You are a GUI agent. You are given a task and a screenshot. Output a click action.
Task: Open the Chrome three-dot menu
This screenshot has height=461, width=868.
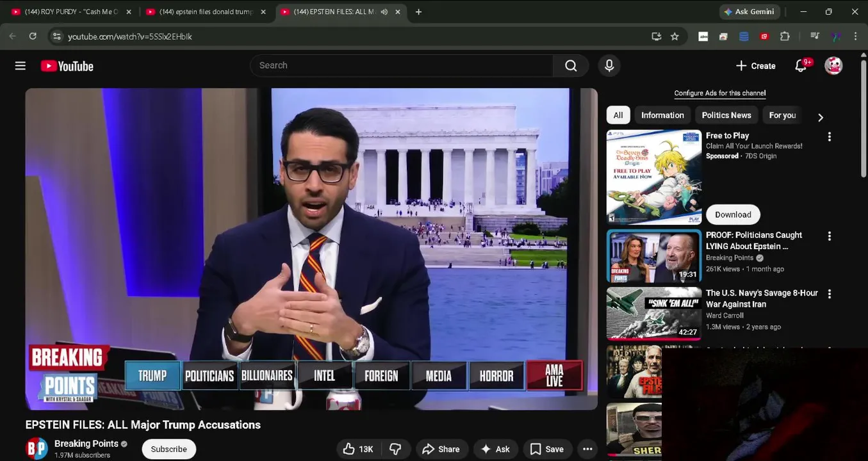(855, 36)
